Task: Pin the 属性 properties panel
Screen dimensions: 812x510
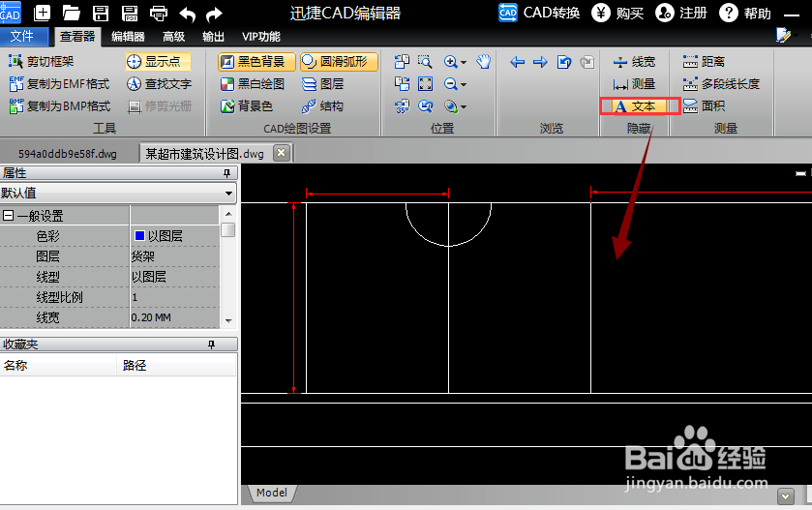Action: tap(226, 173)
